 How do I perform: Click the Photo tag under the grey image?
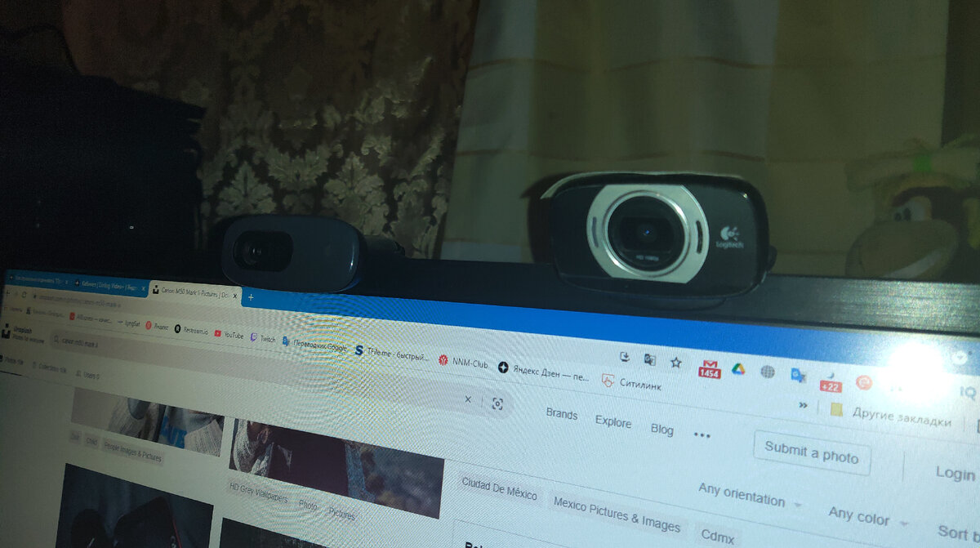tap(308, 506)
